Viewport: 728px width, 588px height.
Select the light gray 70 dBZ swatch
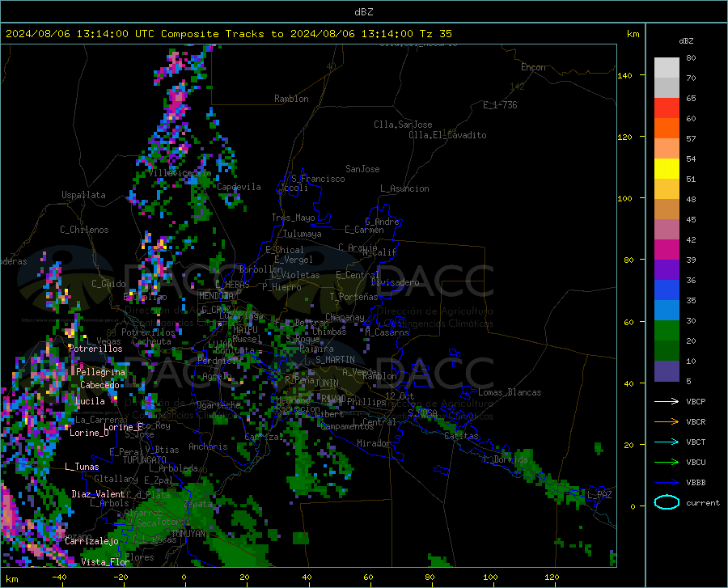[x=667, y=68]
